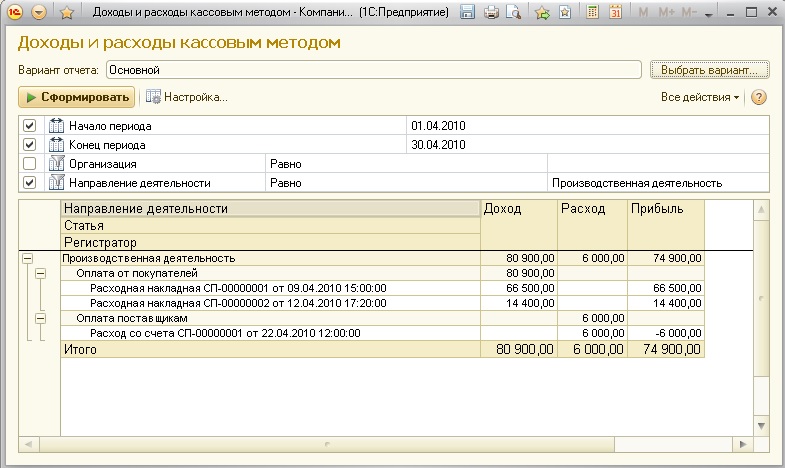Click Равно comparison in Организация row
The width and height of the screenshot is (785, 468).
(286, 164)
